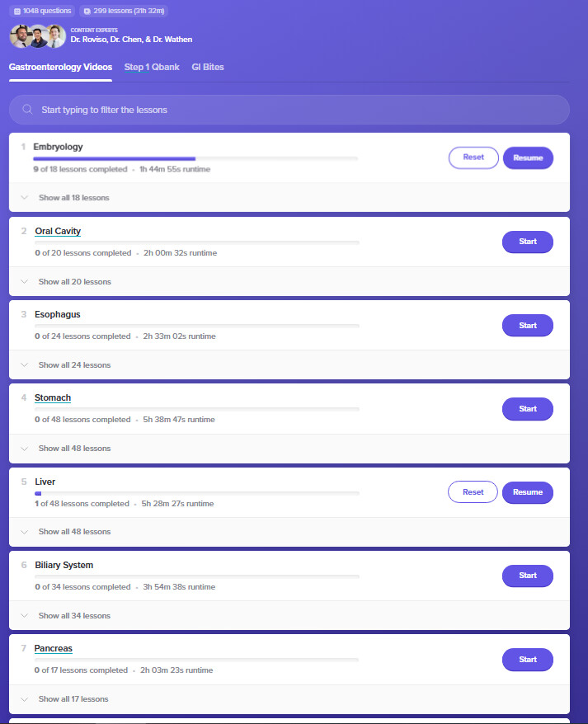Screen dimensions: 588x724
Task: Click the questions count icon
Action: tap(17, 12)
